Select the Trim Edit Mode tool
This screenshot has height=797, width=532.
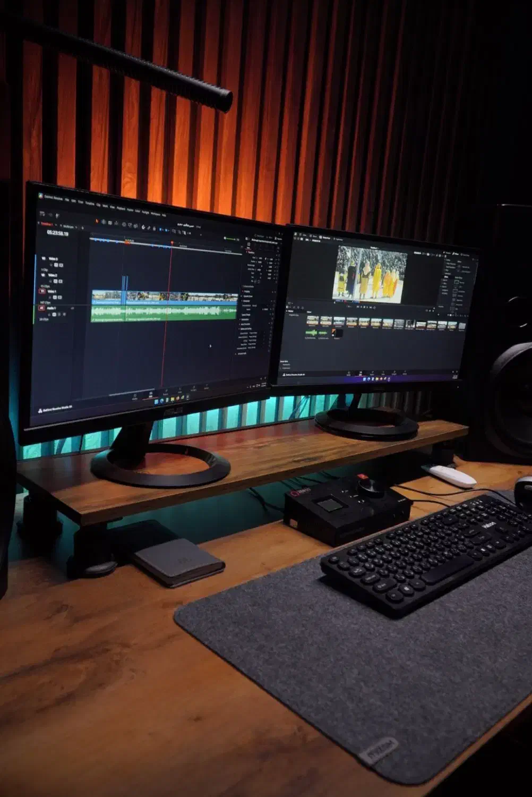[x=104, y=222]
